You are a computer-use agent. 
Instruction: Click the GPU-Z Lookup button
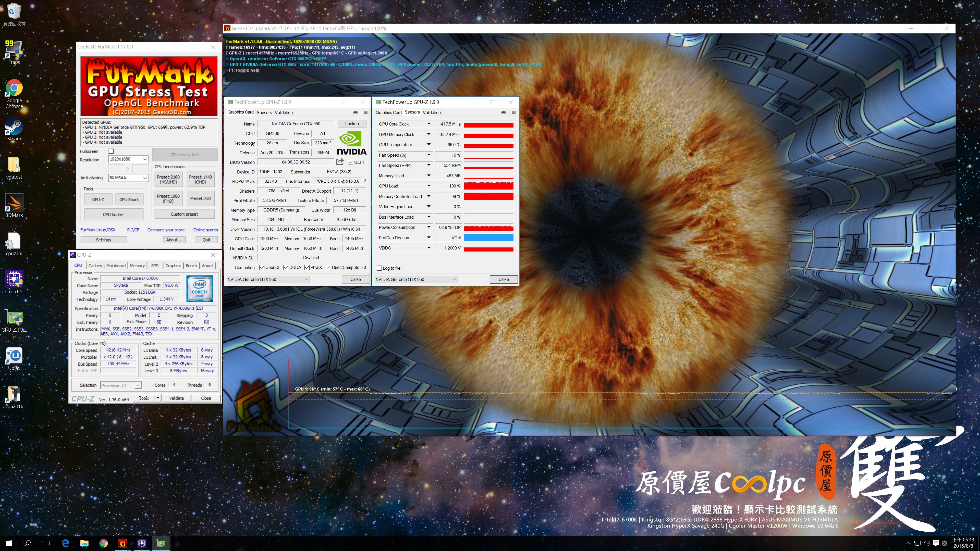tap(351, 124)
